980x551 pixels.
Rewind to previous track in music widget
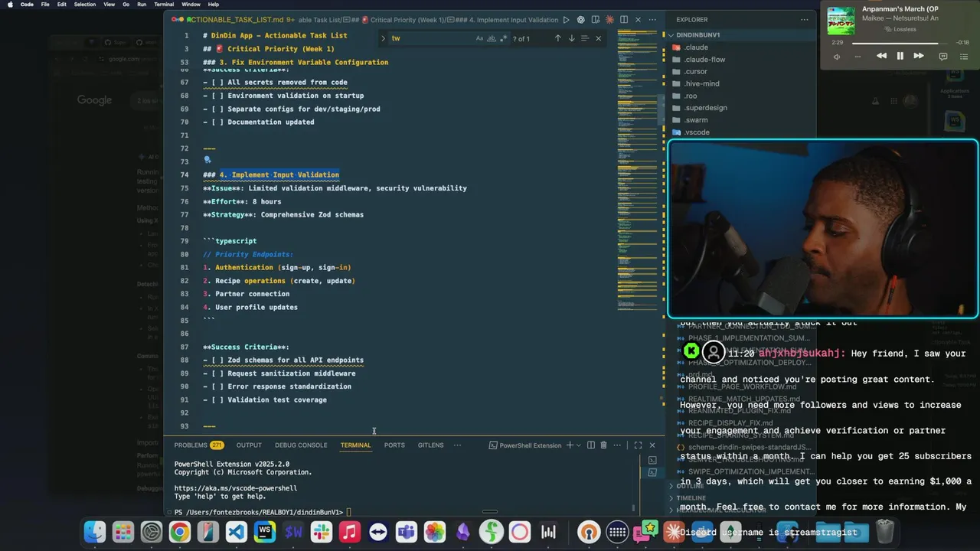[x=882, y=56]
